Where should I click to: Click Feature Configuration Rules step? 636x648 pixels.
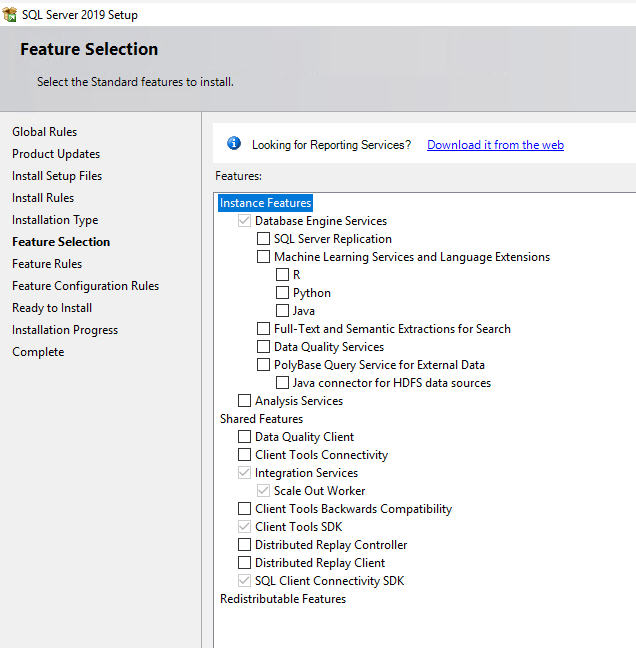pyautogui.click(x=86, y=286)
